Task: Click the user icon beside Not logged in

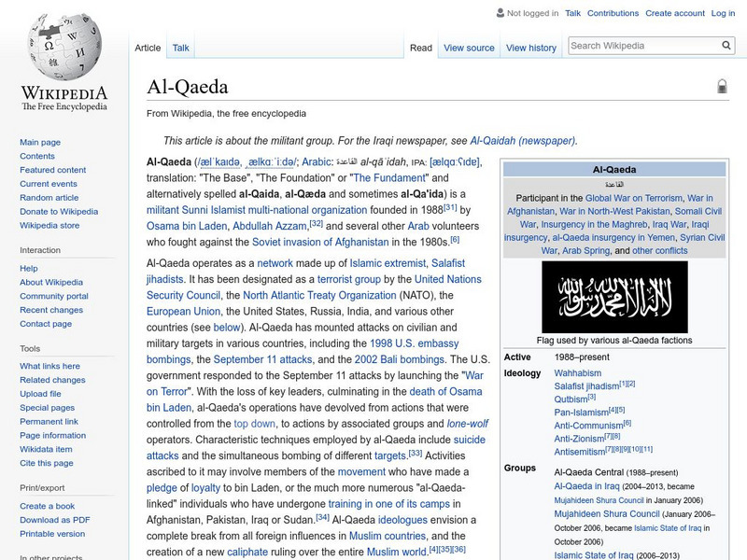Action: pyautogui.click(x=500, y=13)
